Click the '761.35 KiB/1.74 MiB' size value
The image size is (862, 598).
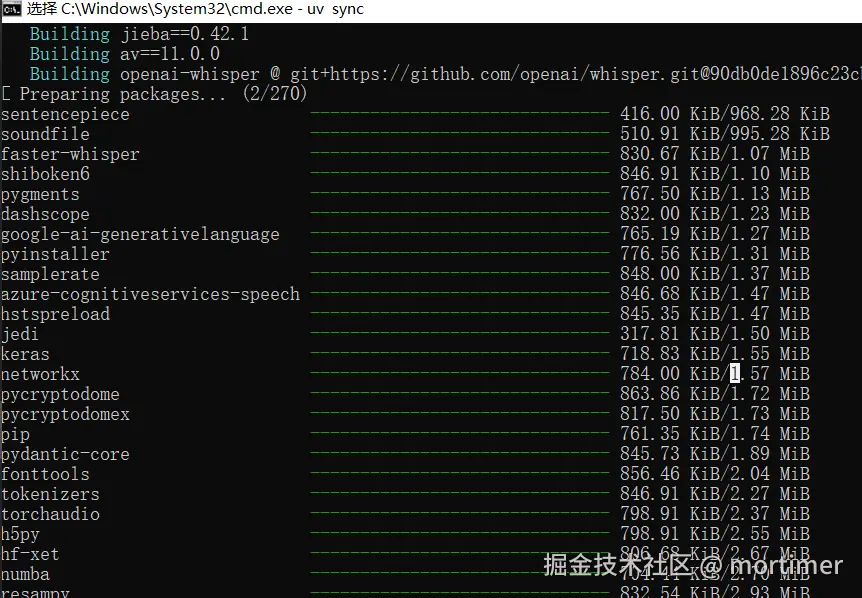(715, 434)
